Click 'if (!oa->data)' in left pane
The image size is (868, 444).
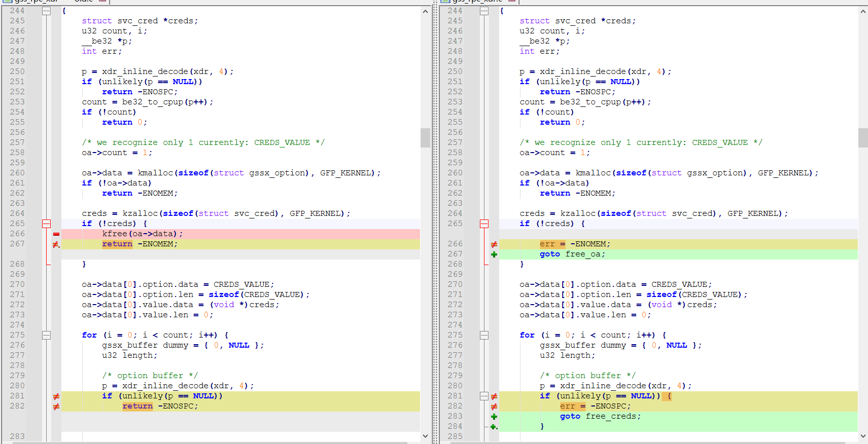click(117, 183)
